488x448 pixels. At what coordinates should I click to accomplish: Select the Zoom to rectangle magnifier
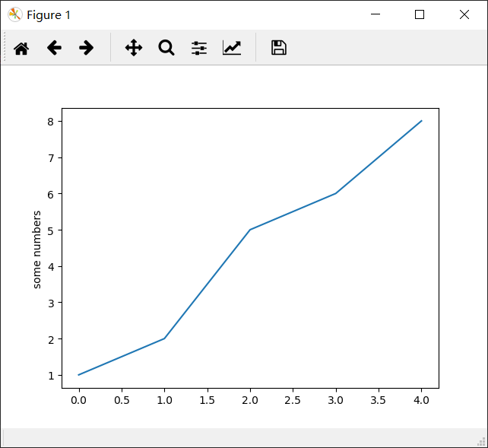tap(166, 48)
